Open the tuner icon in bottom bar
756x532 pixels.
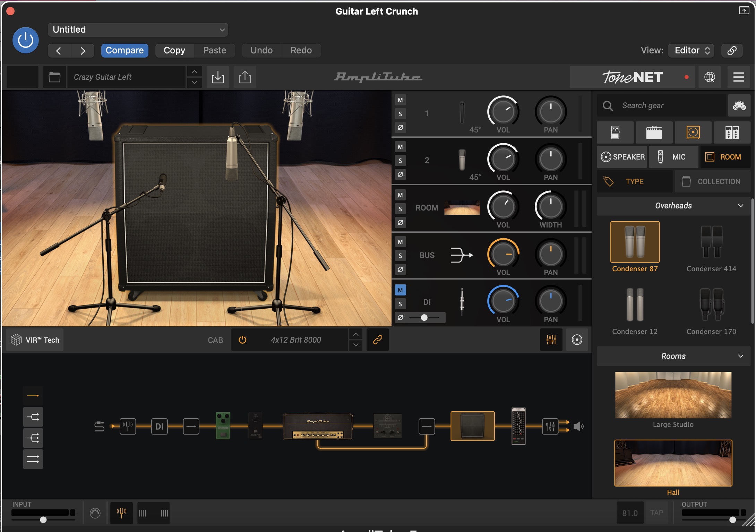pos(121,513)
